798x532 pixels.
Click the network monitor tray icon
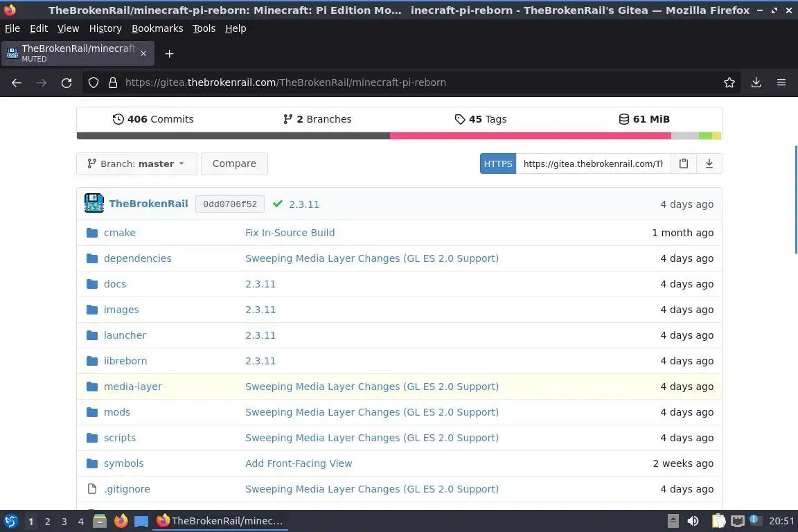click(x=738, y=521)
